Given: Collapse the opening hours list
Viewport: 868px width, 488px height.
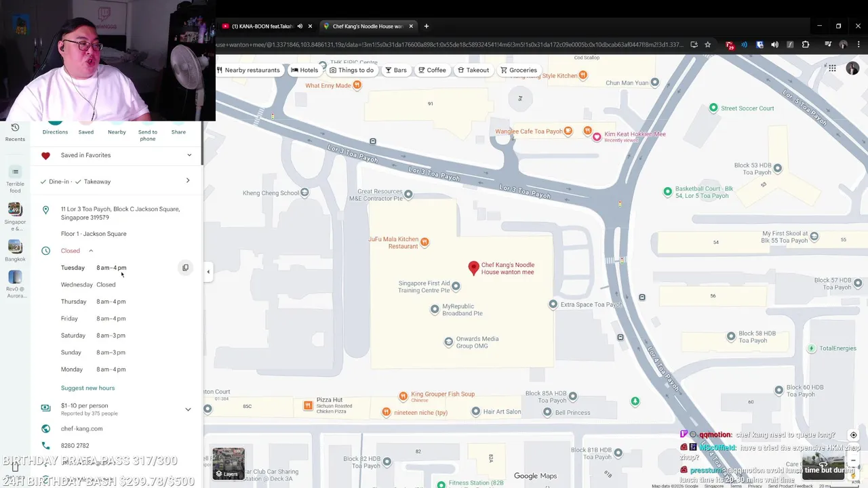Looking at the screenshot, I should 91,251.
